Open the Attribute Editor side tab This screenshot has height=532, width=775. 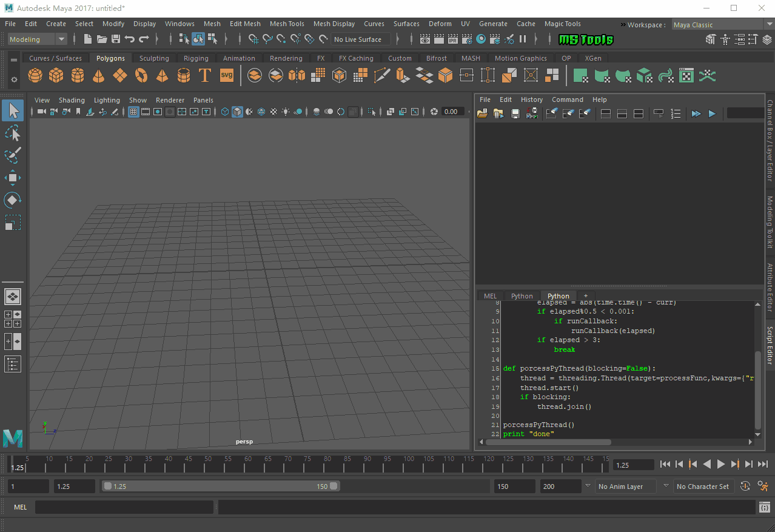tap(770, 288)
